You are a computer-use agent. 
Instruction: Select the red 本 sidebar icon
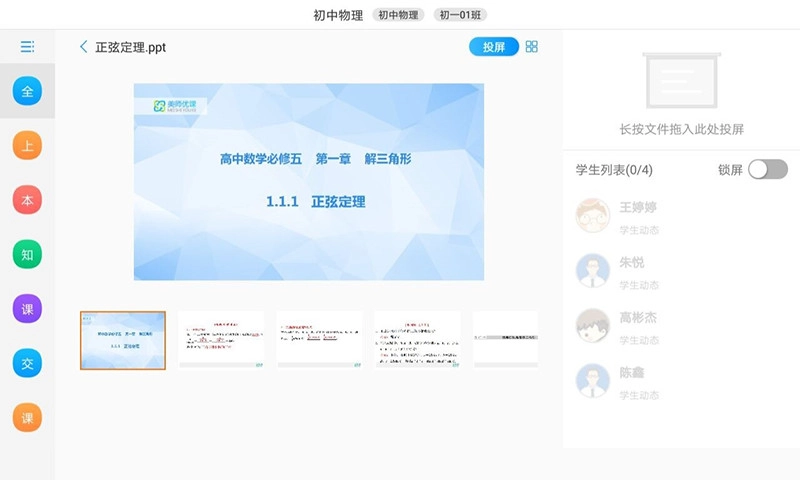point(27,200)
